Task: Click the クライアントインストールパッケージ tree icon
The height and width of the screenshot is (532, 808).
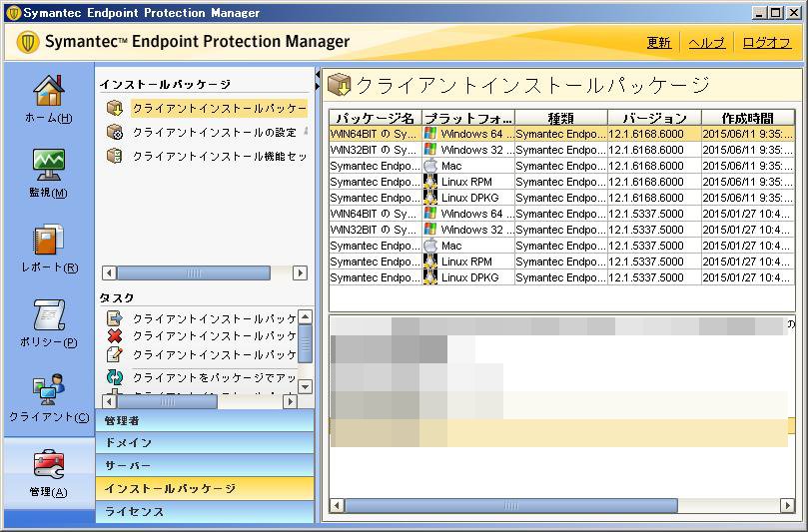Action: tap(115, 108)
